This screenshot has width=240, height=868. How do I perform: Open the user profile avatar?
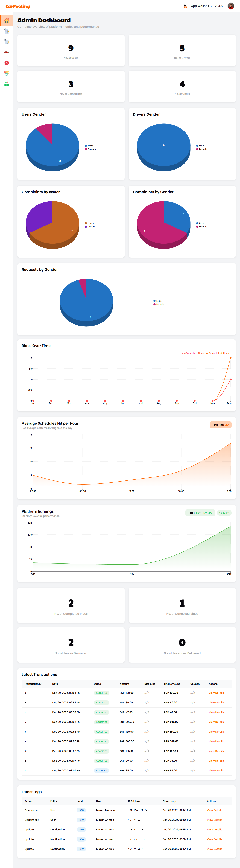pos(231,6)
